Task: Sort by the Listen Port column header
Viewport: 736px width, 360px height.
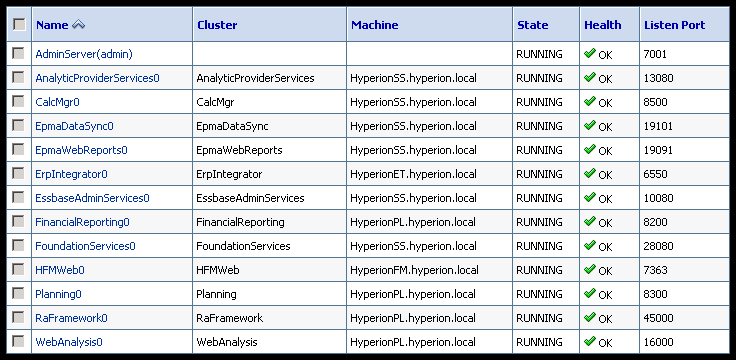Action: [675, 25]
